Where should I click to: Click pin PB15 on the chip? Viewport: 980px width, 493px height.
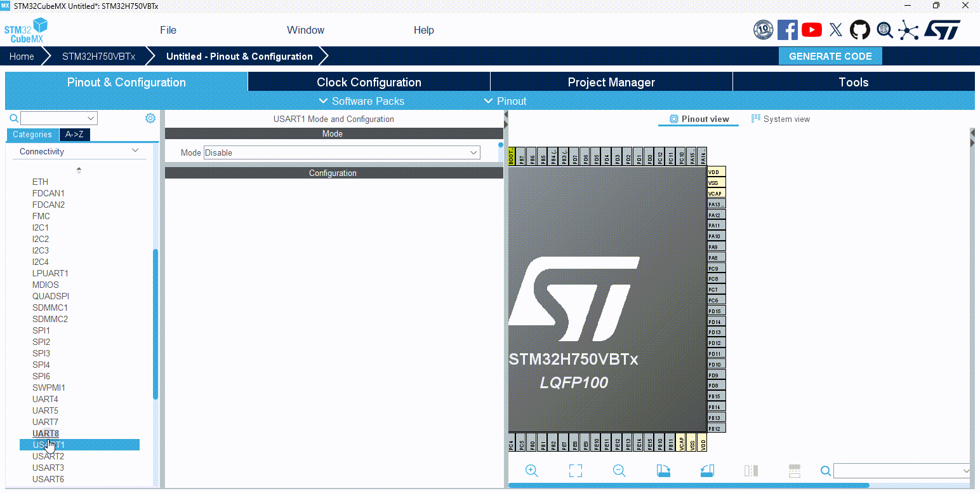[x=716, y=396]
